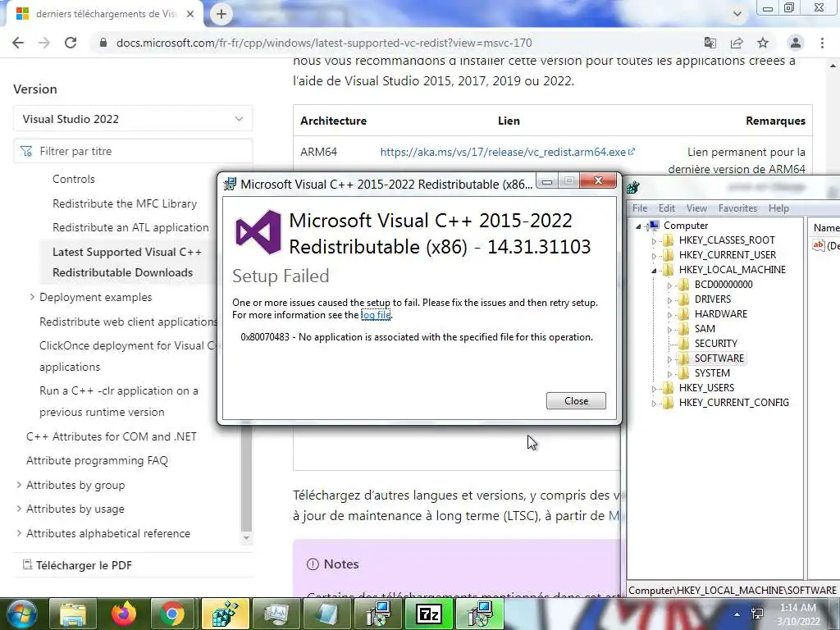Viewport: 840px width, 630px height.
Task: Open Edit menu in Registry Editor
Action: point(666,208)
